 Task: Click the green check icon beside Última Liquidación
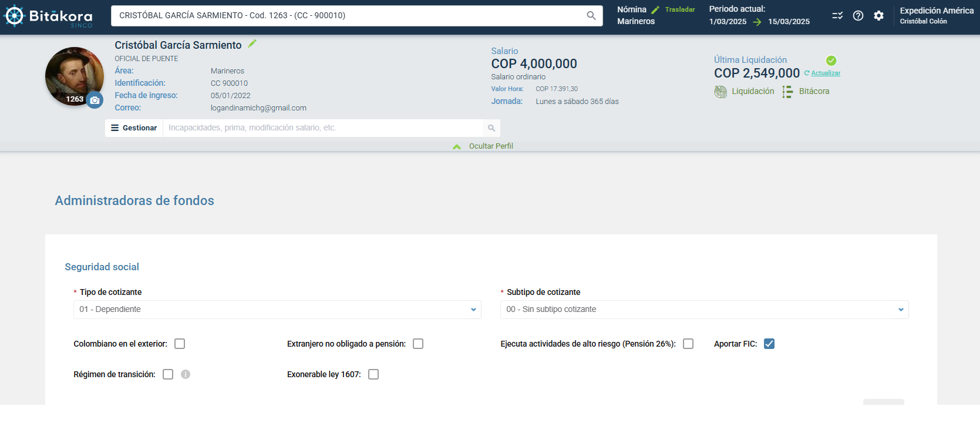tap(831, 61)
